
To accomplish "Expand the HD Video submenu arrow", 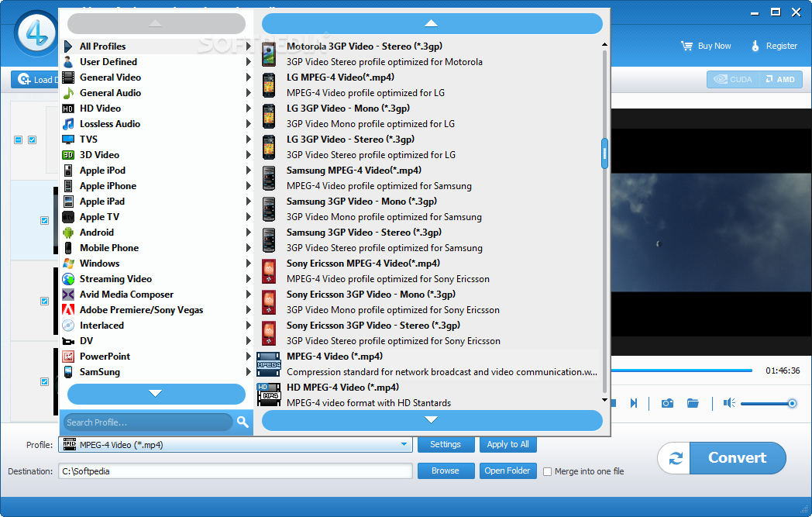I will 248,109.
